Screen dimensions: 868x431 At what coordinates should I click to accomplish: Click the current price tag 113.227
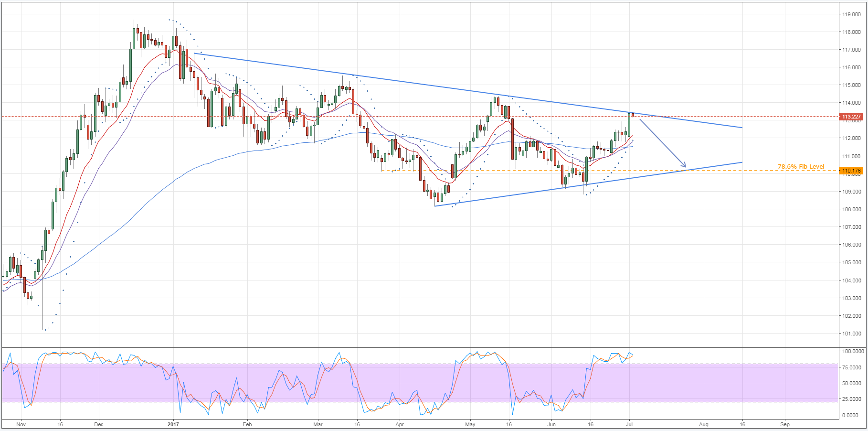pyautogui.click(x=851, y=117)
